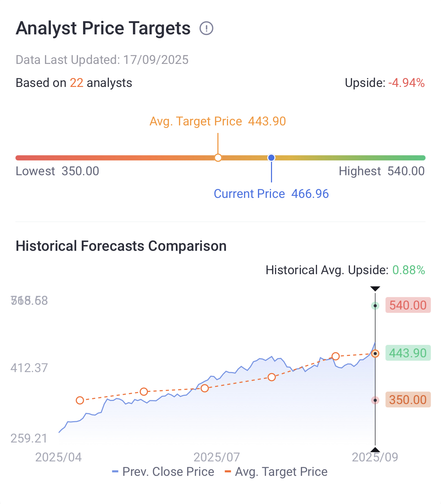This screenshot has height=504, width=441.
Task: Click the red dot at the lowest forecast point
Action: 375,400
